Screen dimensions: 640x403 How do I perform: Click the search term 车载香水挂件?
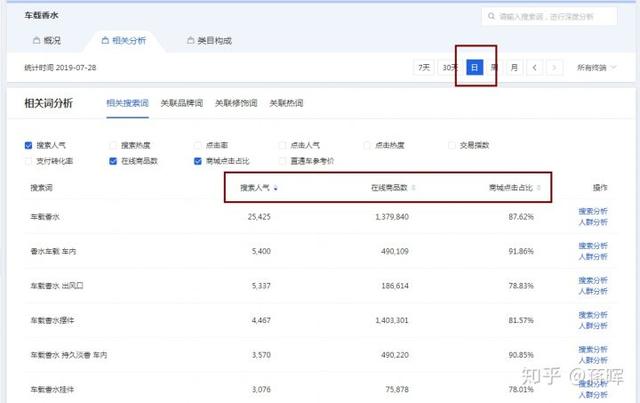point(52,390)
